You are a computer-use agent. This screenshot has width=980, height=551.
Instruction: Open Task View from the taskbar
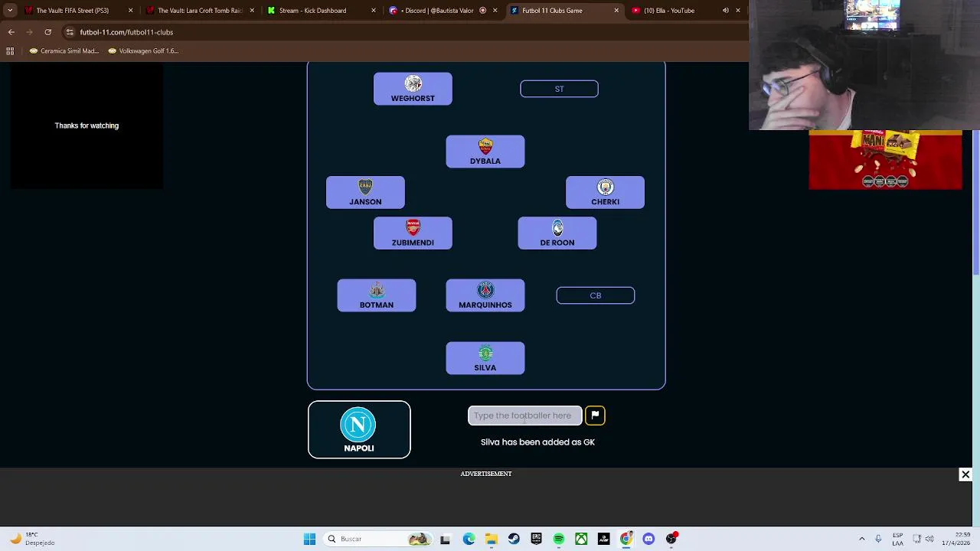point(445,539)
